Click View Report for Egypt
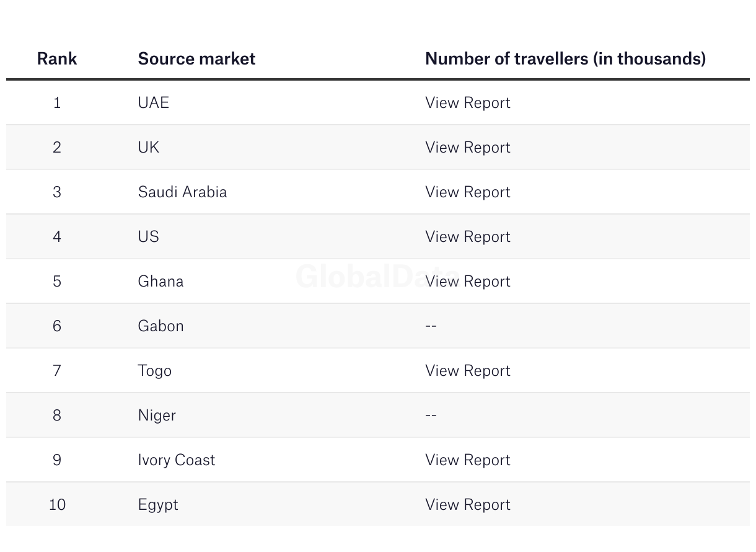Screen dimensions: 756x552 click(x=467, y=505)
